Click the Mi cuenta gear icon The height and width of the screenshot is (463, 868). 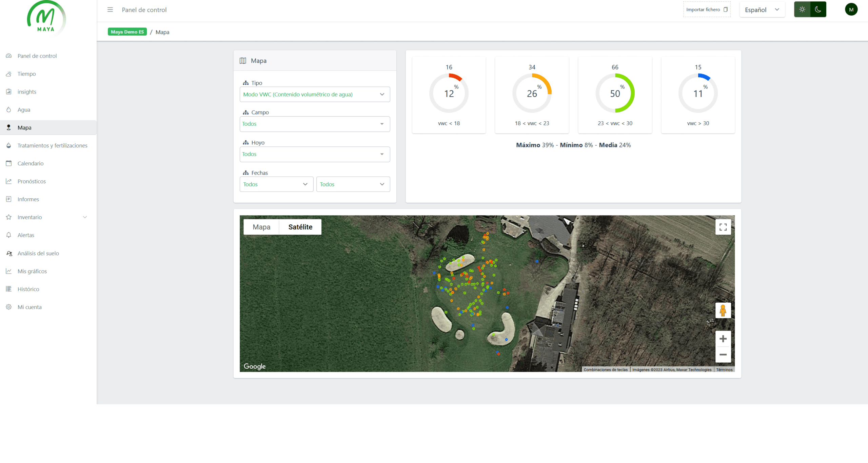tap(9, 307)
